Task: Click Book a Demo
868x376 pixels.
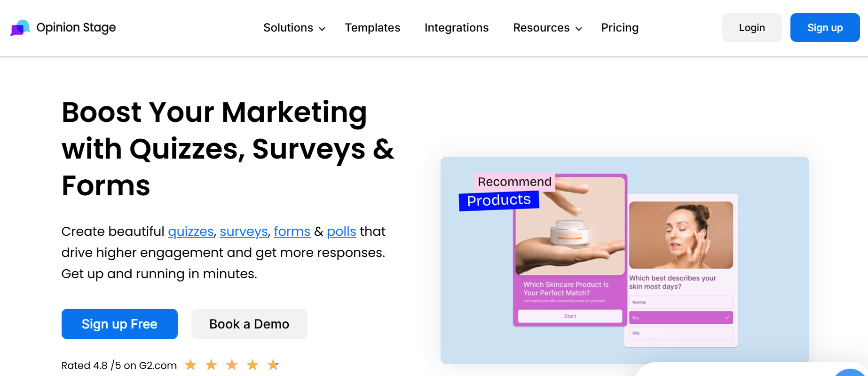Action: (x=249, y=324)
